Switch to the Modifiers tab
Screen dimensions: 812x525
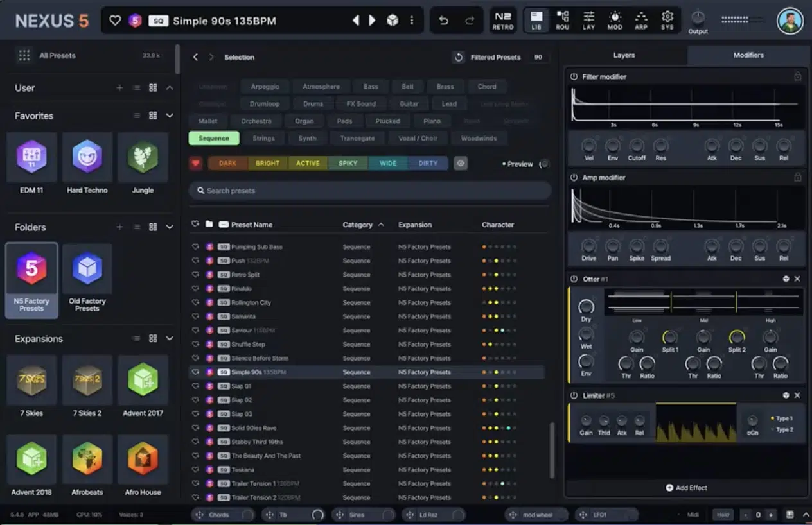748,55
